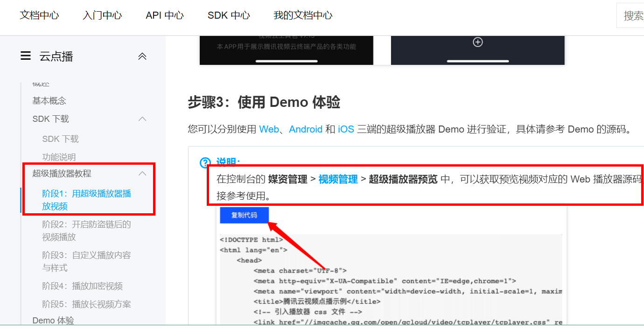Click the tcplayer.css link href code line

(408, 322)
